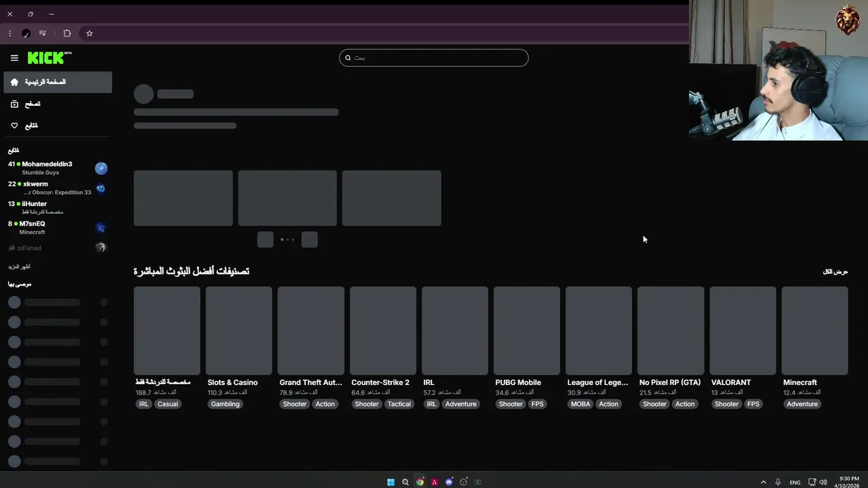Click FPS tag under PUBG Mobile
The width and height of the screenshot is (868, 488).
click(538, 404)
